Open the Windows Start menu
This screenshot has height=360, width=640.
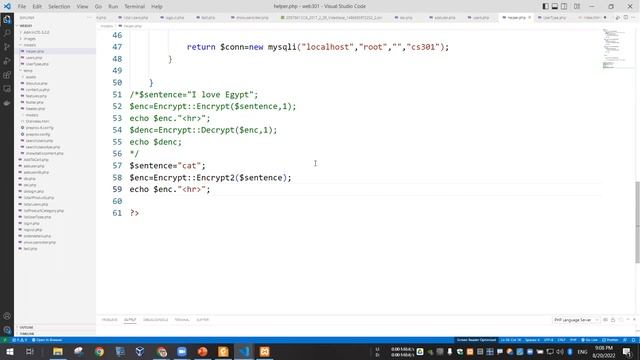[x=9, y=351]
